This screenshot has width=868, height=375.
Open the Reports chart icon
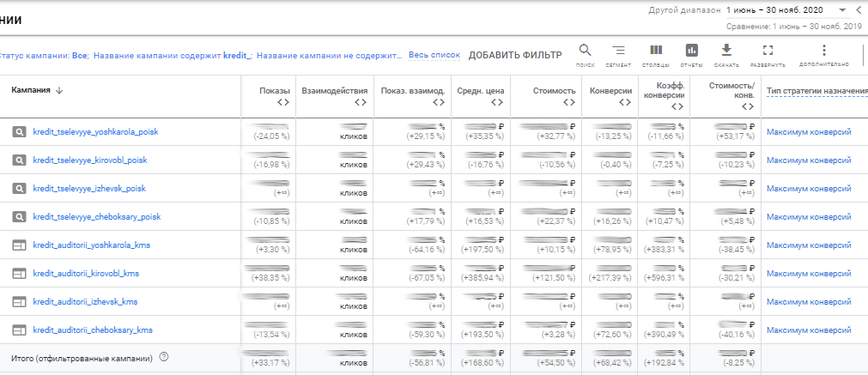(x=691, y=51)
